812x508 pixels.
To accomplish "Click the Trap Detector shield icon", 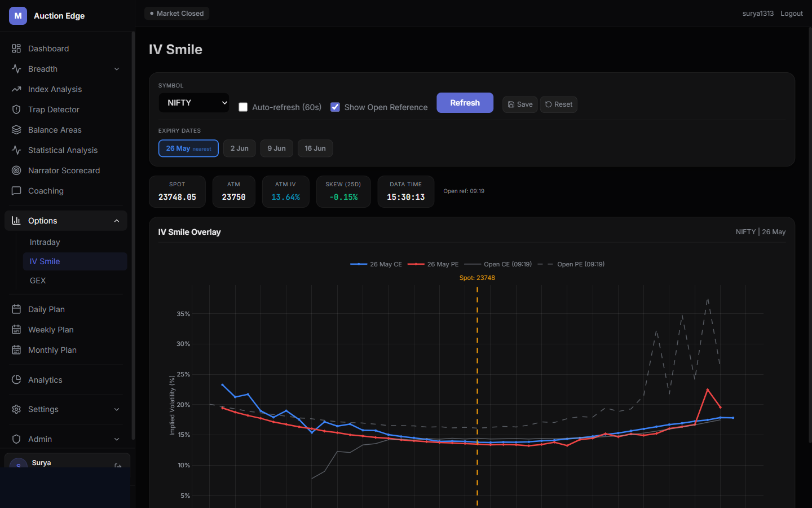I will tap(16, 110).
